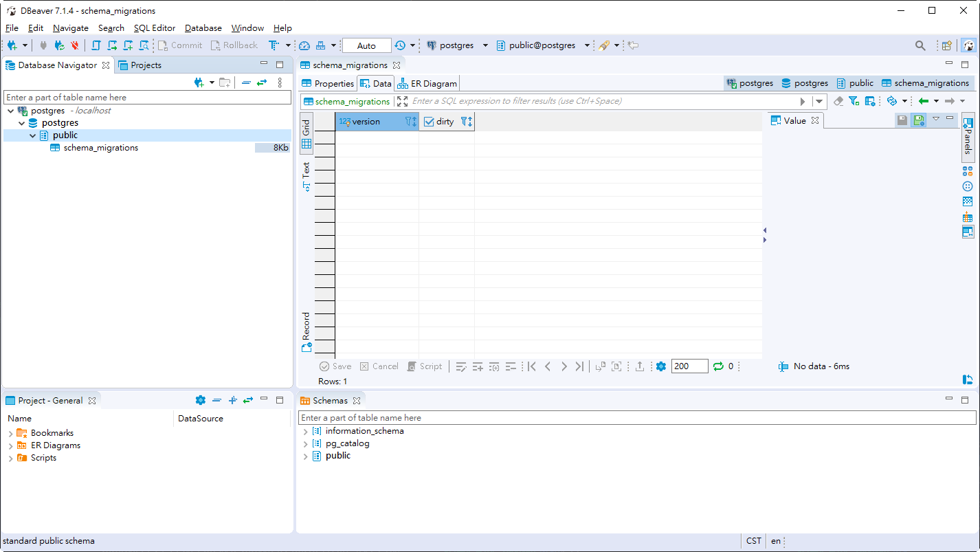Toggle the Panels button on the right strip
980x552 pixels.
[x=968, y=137]
